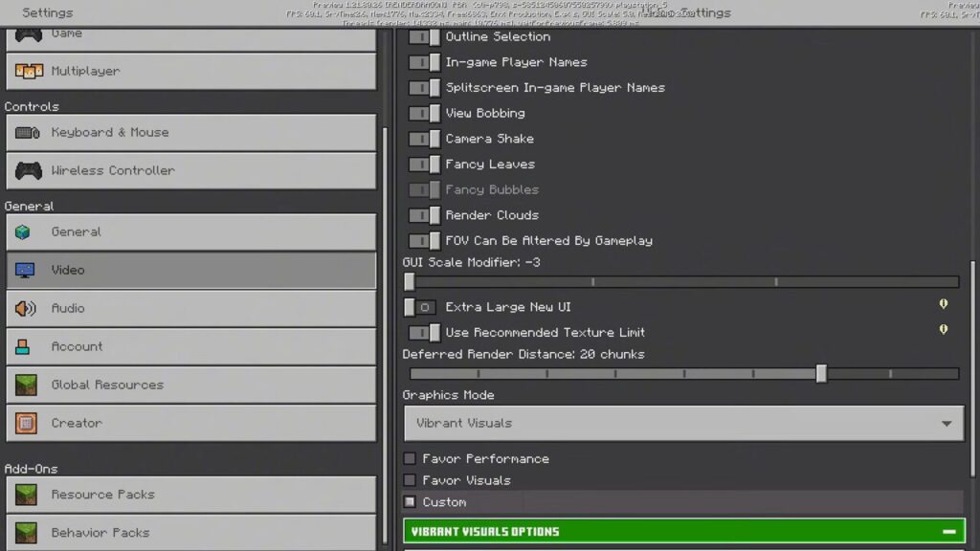
Task: Select the Video settings tab
Action: pos(191,270)
